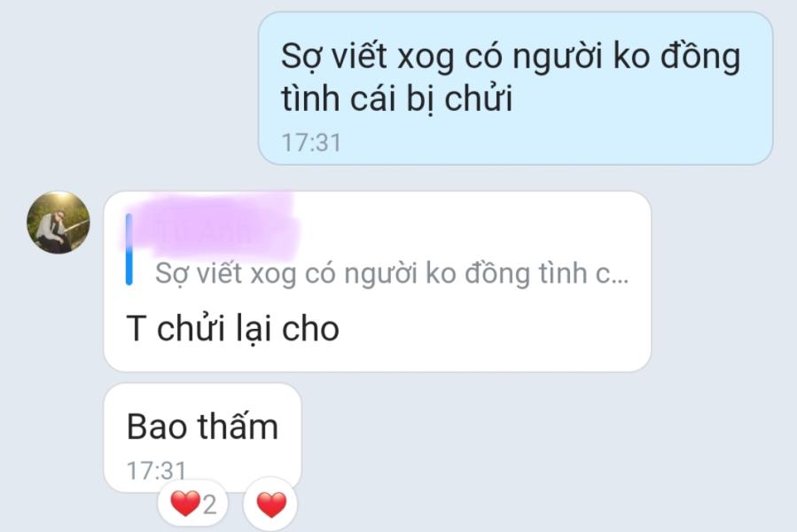Select the "Bao thấm" message bubble
The height and width of the screenshot is (532, 797).
[x=202, y=438]
